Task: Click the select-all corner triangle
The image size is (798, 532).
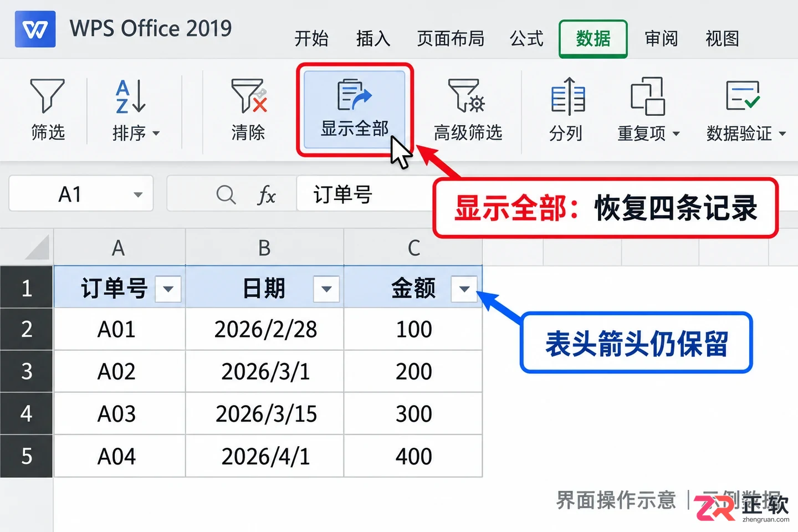Action: click(37, 247)
